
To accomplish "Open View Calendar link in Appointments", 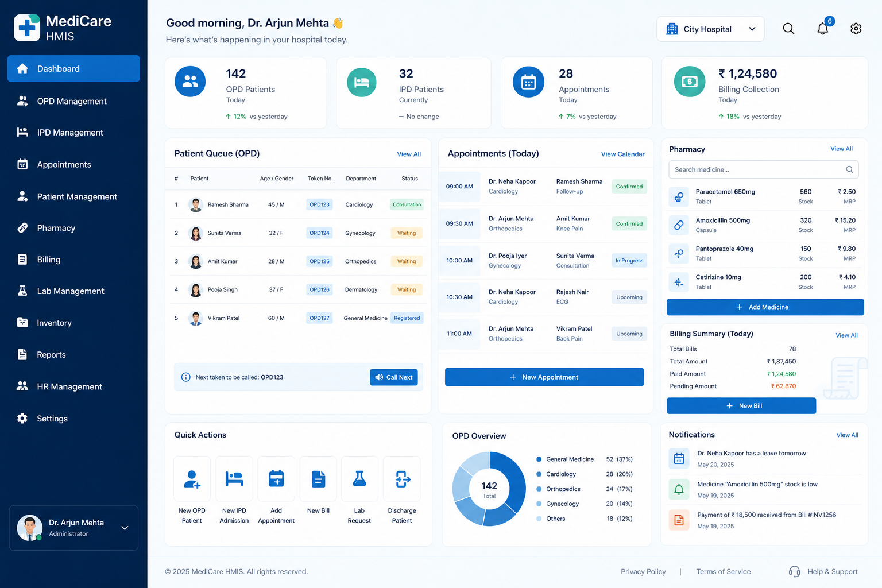I will pos(622,154).
